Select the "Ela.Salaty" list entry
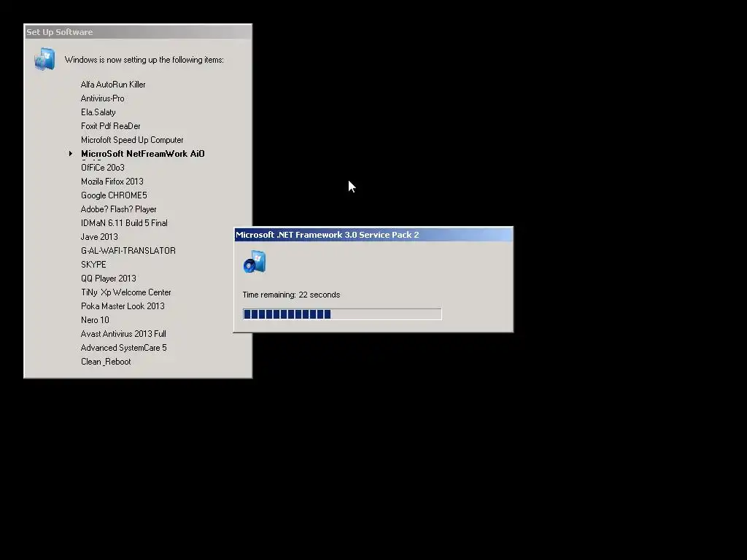This screenshot has width=747, height=560. [x=98, y=112]
